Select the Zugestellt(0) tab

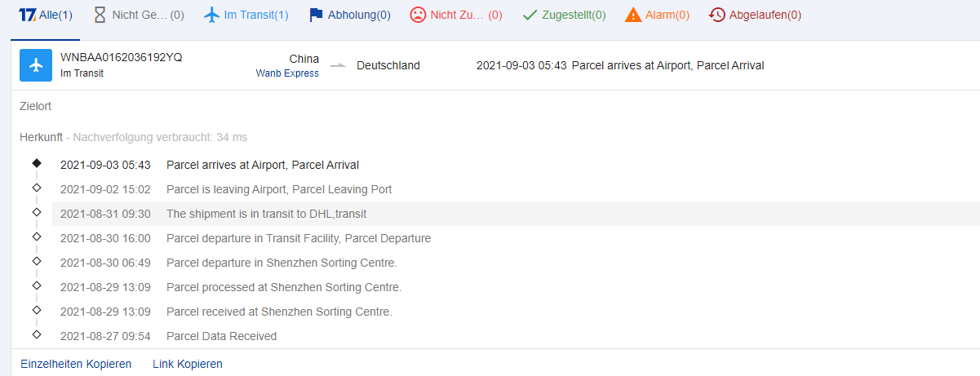[574, 15]
